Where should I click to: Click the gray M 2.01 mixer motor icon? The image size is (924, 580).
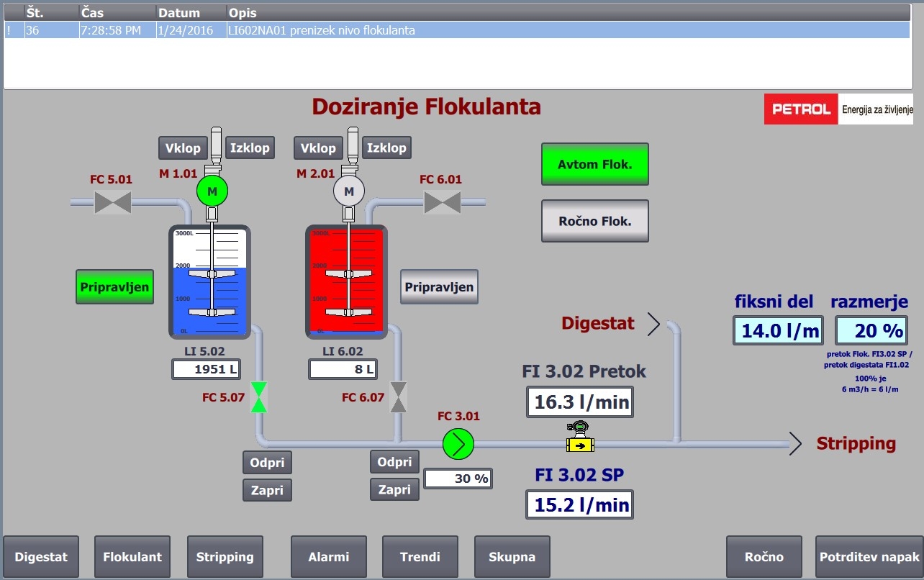349,191
